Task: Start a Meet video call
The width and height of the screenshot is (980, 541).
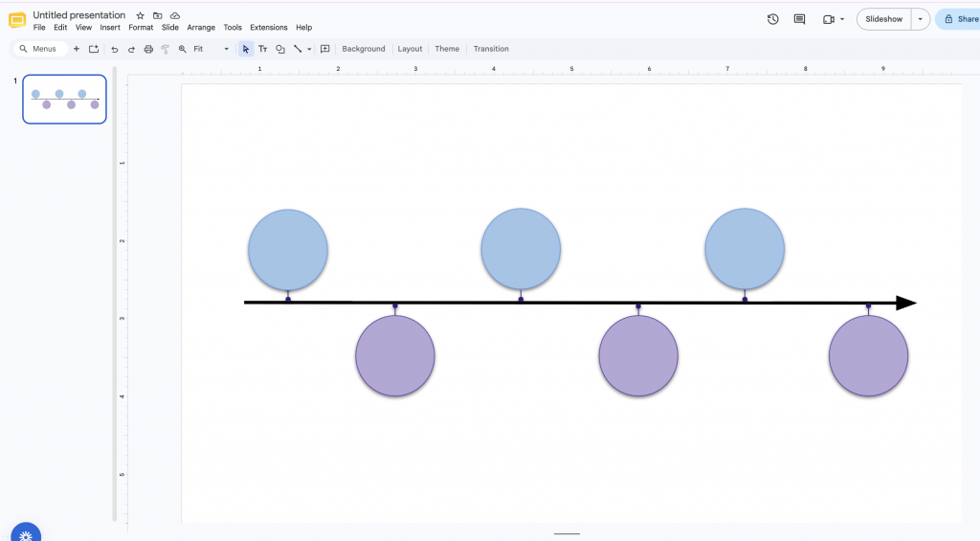Action: pyautogui.click(x=829, y=19)
